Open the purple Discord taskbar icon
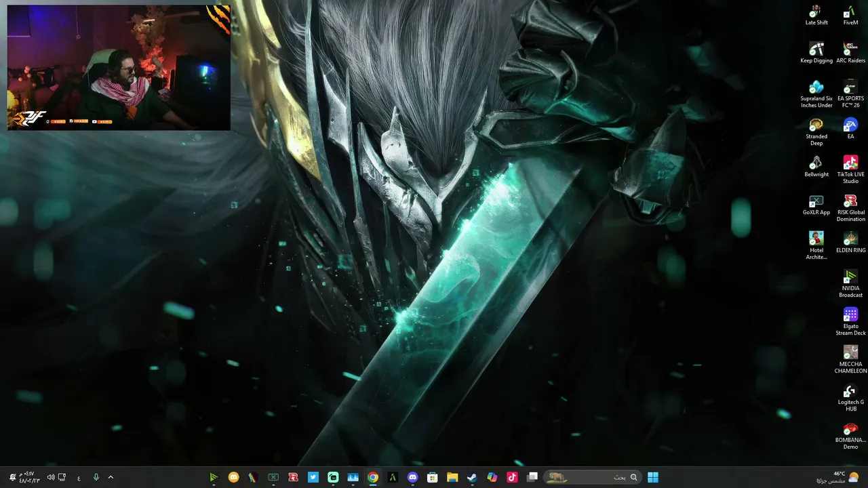 [412, 477]
